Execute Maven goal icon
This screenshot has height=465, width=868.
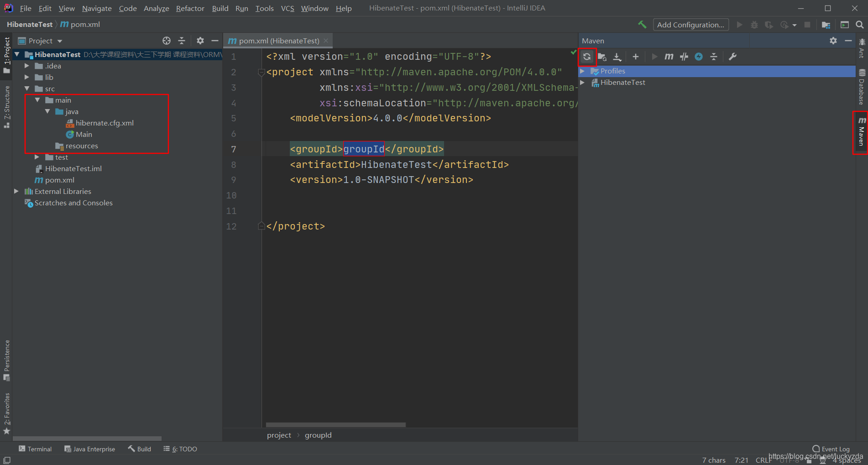coord(669,57)
